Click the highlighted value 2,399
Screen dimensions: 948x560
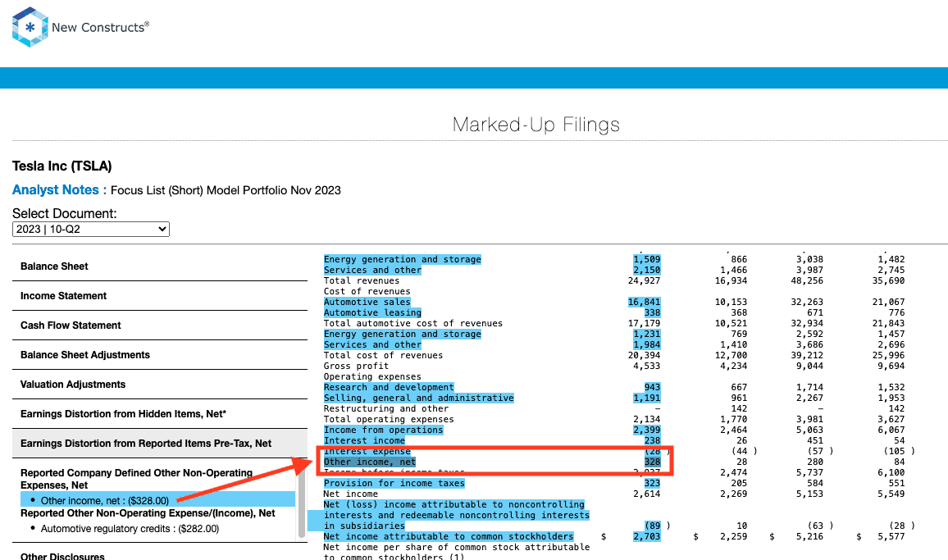pos(647,430)
